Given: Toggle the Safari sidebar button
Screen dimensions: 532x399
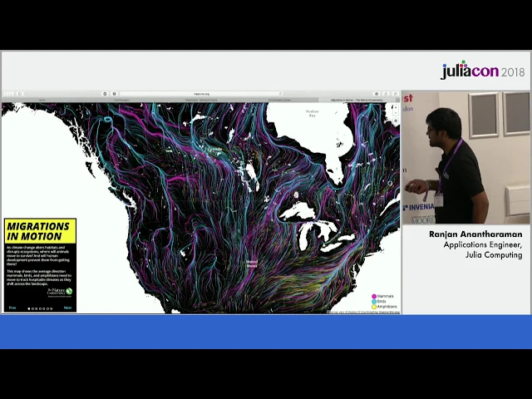Looking at the screenshot, I should coord(20,94).
